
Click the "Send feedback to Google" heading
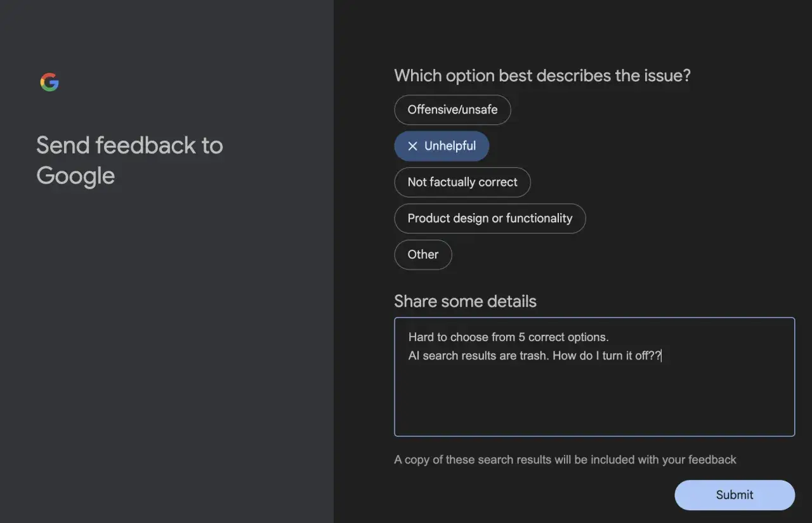tap(129, 160)
